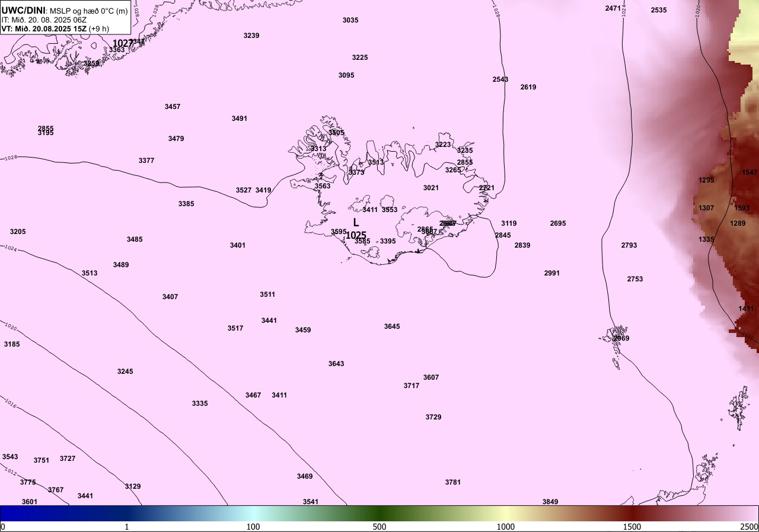Screen dimensions: 759x532
Task: Select the 3517 label
Action: [x=235, y=328]
